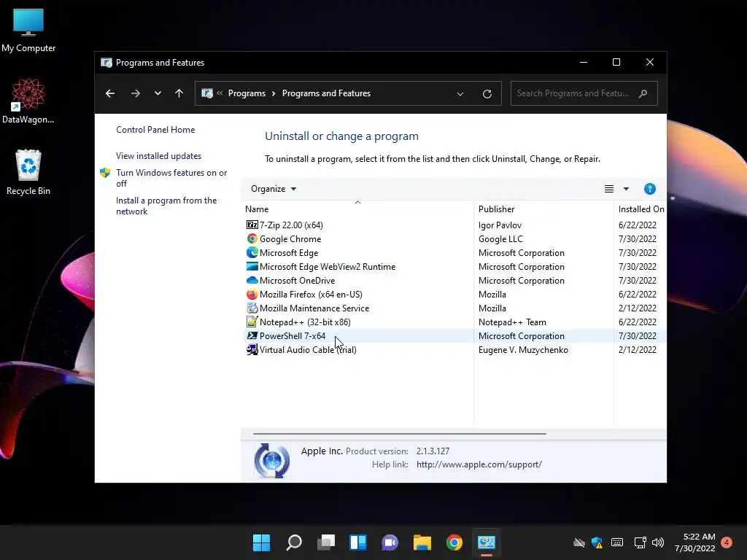The image size is (747, 560).
Task: Open Control Panel Home link
Action: coord(155,130)
